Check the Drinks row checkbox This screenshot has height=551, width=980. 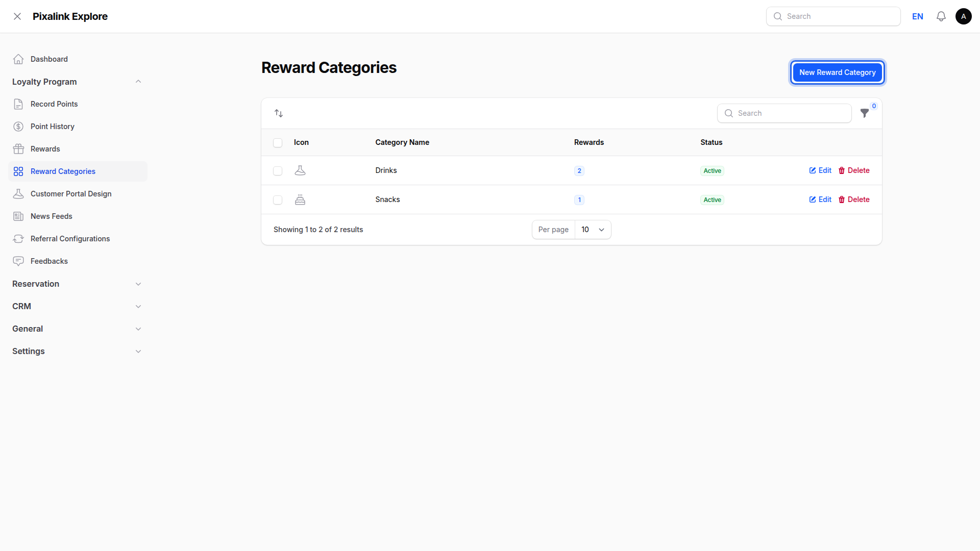click(x=278, y=171)
